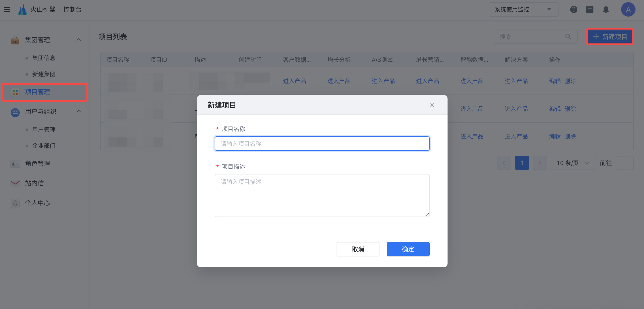Collapse the 用户与组织 section chevron
This screenshot has width=644, height=309.
pos(79,111)
